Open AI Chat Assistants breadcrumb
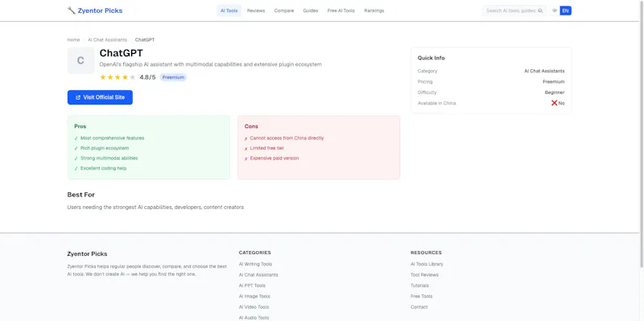The height and width of the screenshot is (321, 644). pos(107,39)
